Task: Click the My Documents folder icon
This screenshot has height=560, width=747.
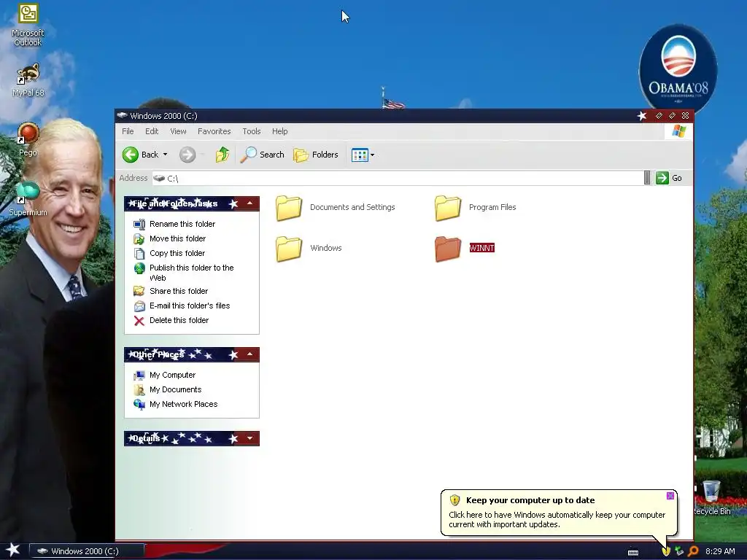Action: click(x=139, y=390)
